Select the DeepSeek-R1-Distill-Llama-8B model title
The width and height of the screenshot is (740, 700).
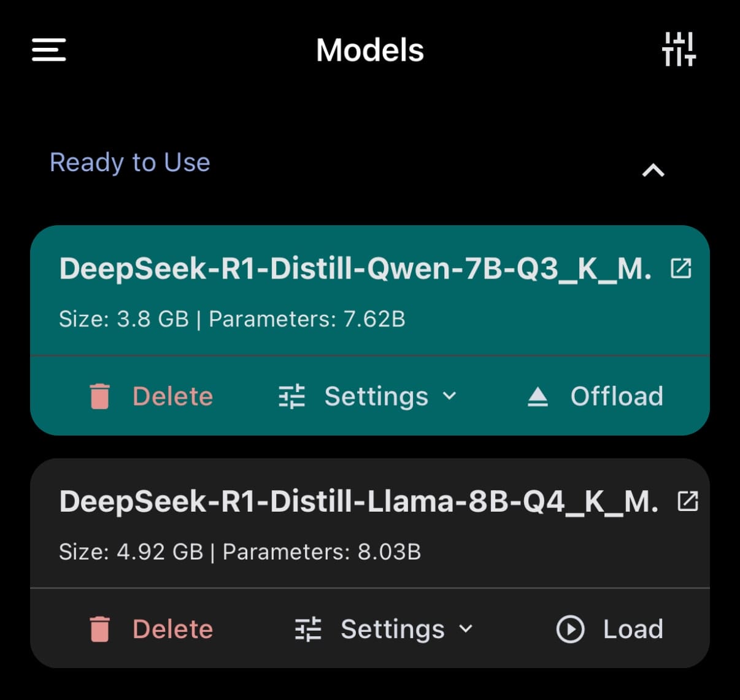coord(359,502)
